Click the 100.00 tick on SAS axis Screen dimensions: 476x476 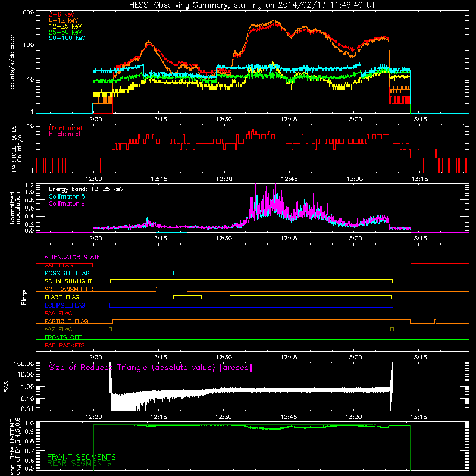(x=24, y=364)
